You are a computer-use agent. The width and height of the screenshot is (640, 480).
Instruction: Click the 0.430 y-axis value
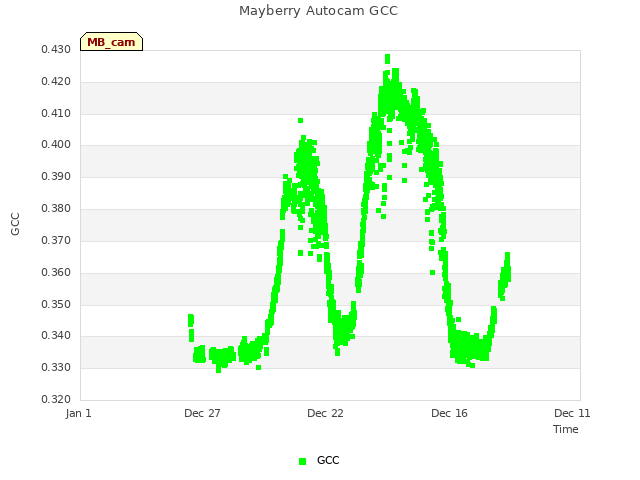click(56, 49)
